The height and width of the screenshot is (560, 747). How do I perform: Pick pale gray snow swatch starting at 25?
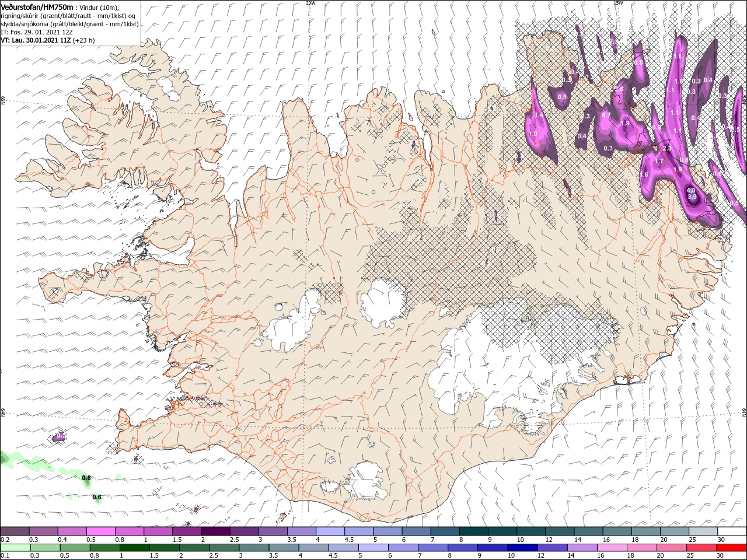(x=703, y=531)
